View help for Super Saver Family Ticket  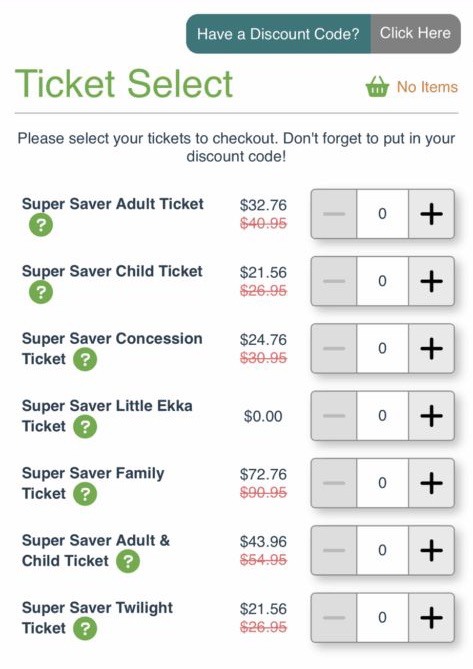[x=85, y=494]
